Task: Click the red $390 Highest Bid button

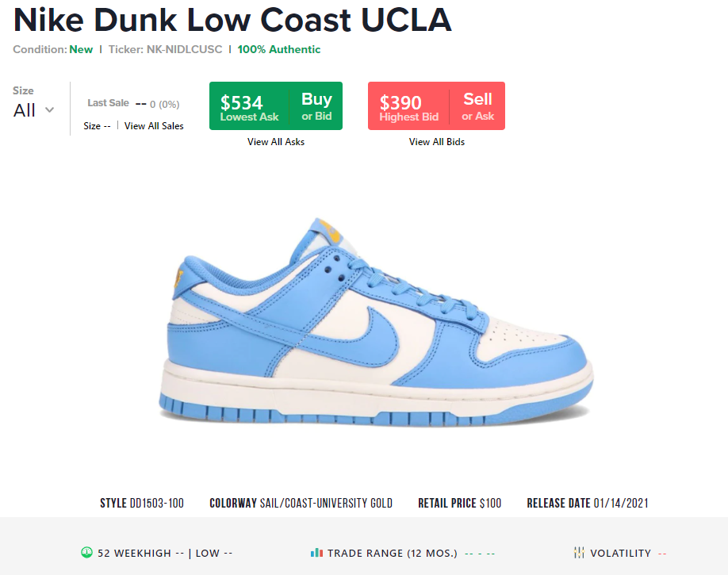Action: click(x=408, y=106)
